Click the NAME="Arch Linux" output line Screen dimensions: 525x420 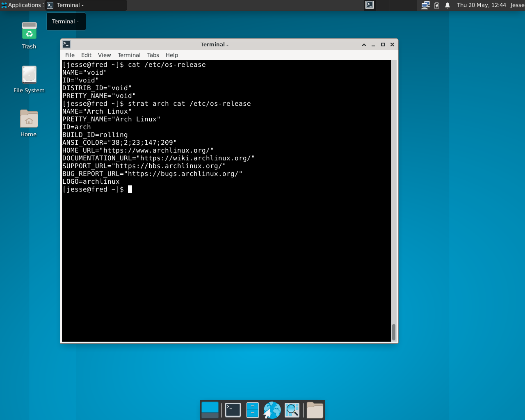tap(97, 112)
